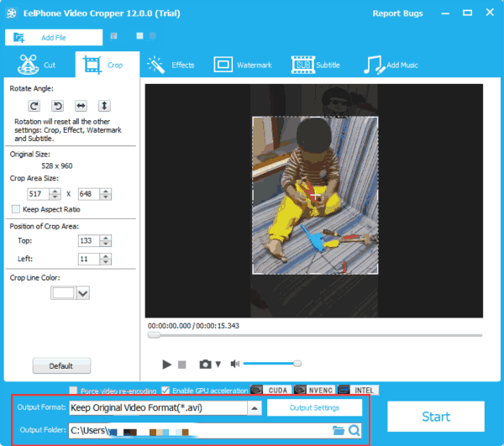Increase crop height with up arrow

(x=106, y=191)
